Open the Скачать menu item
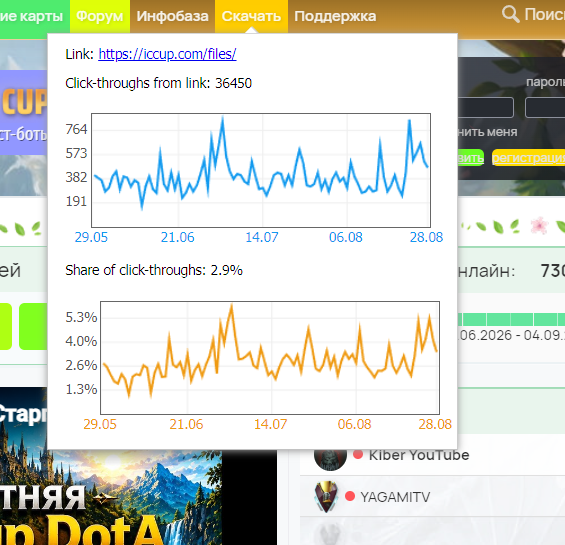The width and height of the screenshot is (565, 545). tap(251, 16)
